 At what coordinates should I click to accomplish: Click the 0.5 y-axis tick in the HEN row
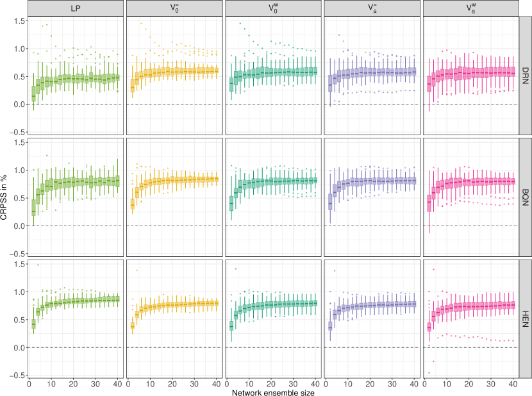tap(19, 320)
